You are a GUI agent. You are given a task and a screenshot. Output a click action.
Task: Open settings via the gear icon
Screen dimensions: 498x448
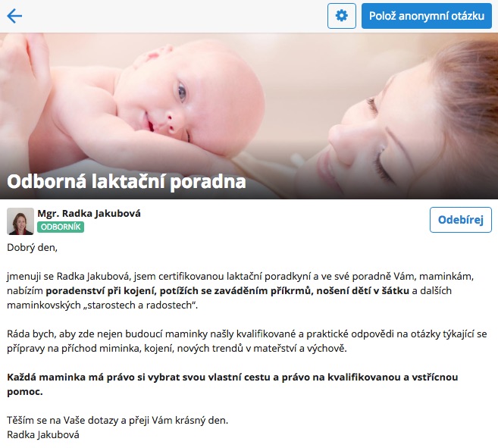[x=342, y=16]
